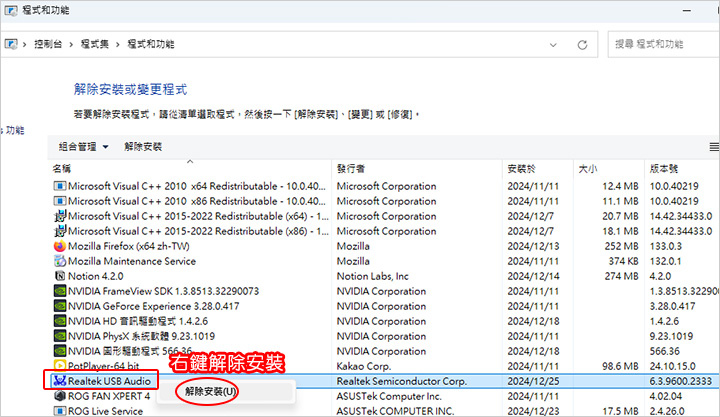720x417 pixels.
Task: Select Notion 4.2.0 program name
Action: 96,276
